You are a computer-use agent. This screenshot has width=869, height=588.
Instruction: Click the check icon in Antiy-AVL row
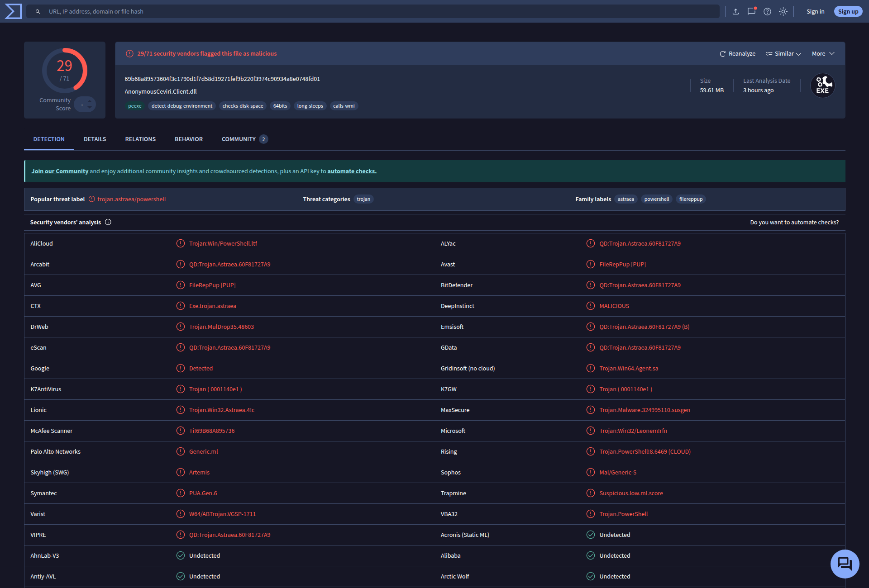pyautogui.click(x=181, y=576)
